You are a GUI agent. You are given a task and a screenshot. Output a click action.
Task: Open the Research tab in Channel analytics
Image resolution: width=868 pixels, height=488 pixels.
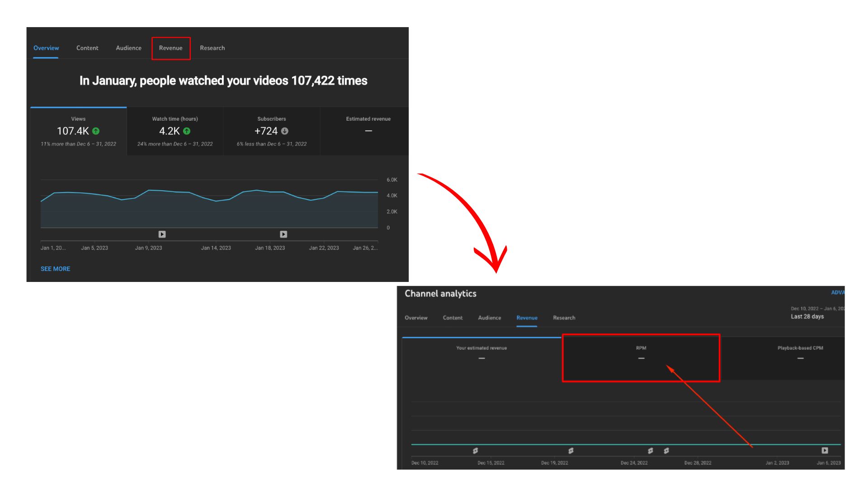coord(564,318)
